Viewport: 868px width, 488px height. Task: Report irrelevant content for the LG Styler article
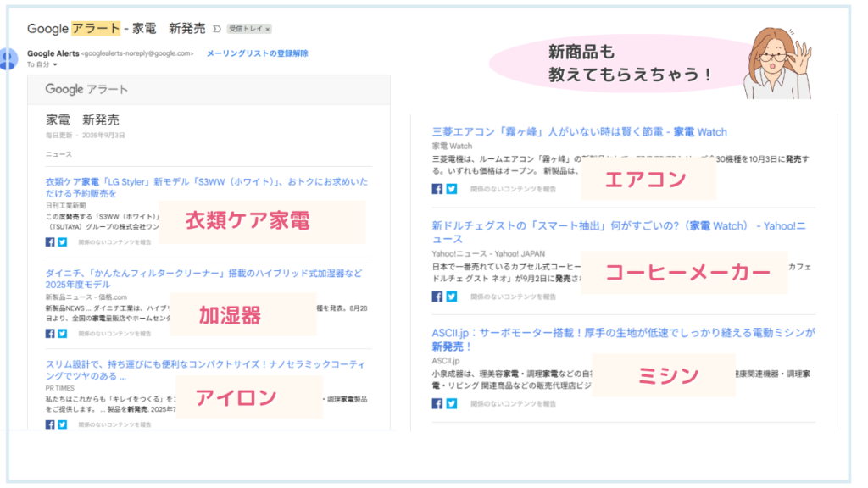point(114,241)
